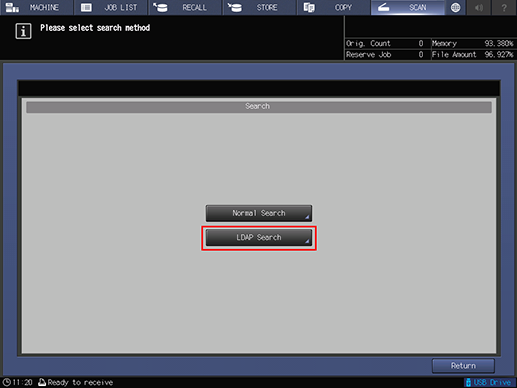Go to the COPY tab
Image resolution: width=517 pixels, height=388 pixels.
(334, 7)
